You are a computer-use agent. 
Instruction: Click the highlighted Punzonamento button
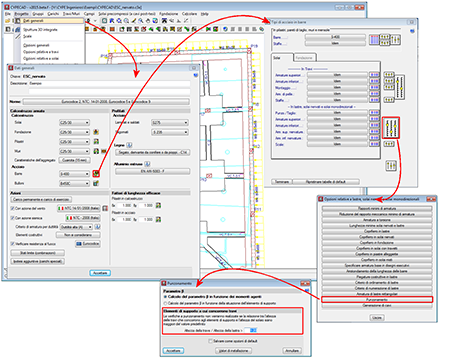(377, 300)
